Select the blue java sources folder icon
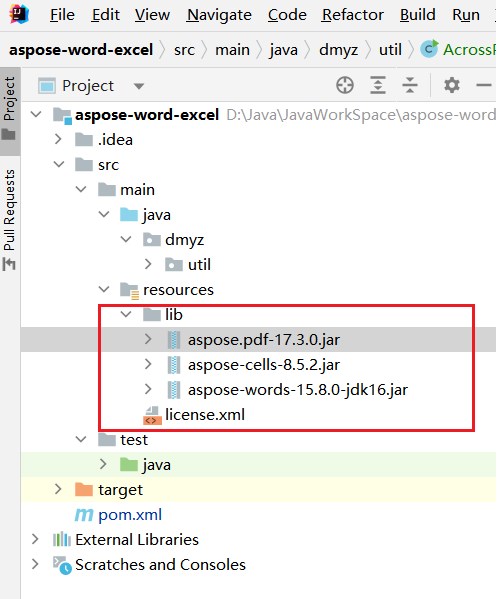Screen dimensions: 498x599 (129, 215)
